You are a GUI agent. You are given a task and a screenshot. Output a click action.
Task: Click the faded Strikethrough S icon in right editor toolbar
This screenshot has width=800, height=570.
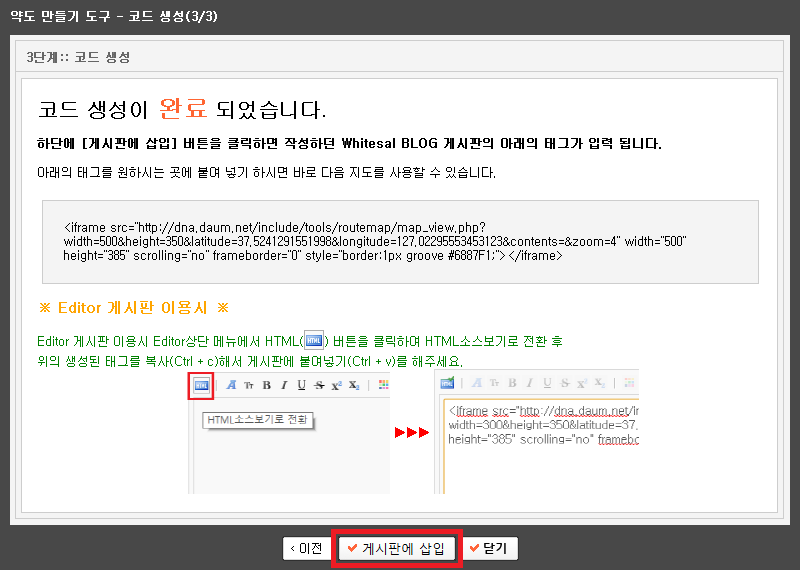pyautogui.click(x=565, y=383)
